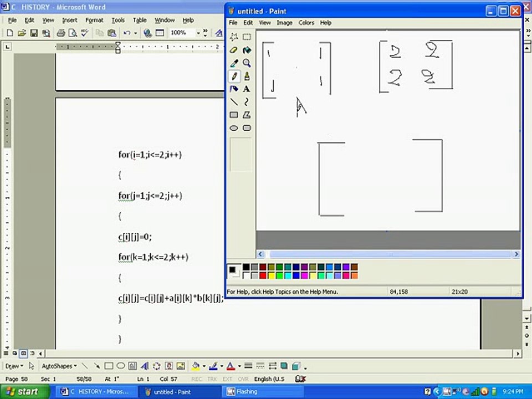Select the Pick Color eyedropper tool
Viewport: 532px width, 399px height.
pyautogui.click(x=234, y=63)
